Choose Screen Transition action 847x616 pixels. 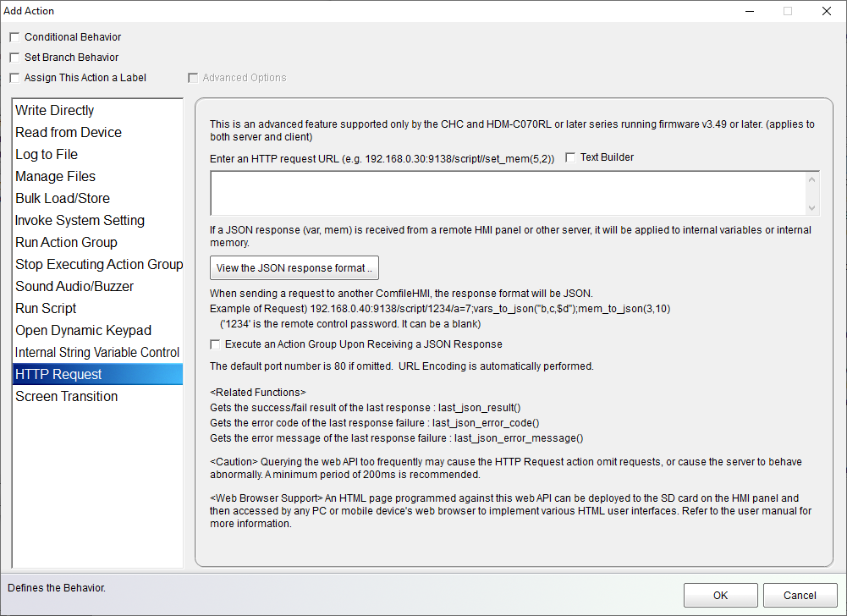[67, 397]
